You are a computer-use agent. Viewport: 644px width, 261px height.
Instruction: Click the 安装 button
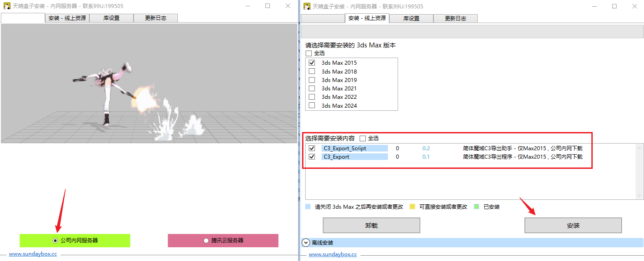[573, 225]
